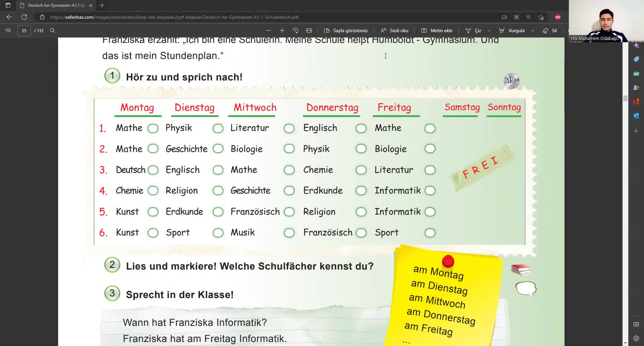Click the PDF search magnifier icon
Image resolution: width=644 pixels, height=346 pixels.
tap(53, 31)
